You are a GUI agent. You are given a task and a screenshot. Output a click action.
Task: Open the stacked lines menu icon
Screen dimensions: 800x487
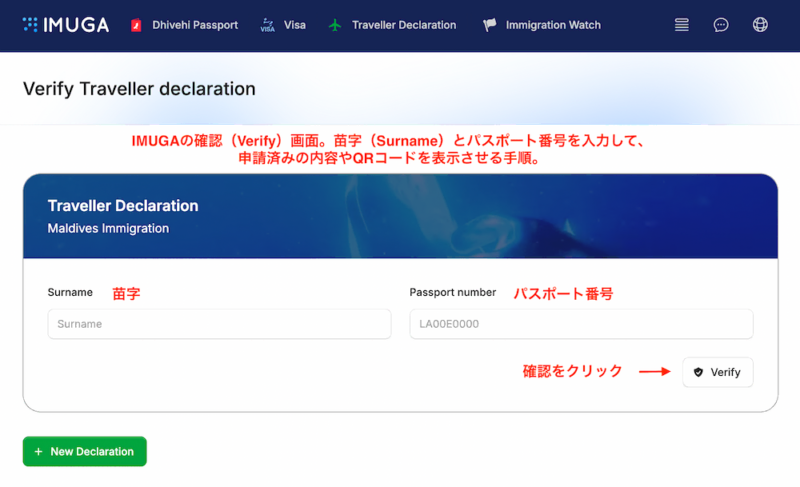[682, 24]
